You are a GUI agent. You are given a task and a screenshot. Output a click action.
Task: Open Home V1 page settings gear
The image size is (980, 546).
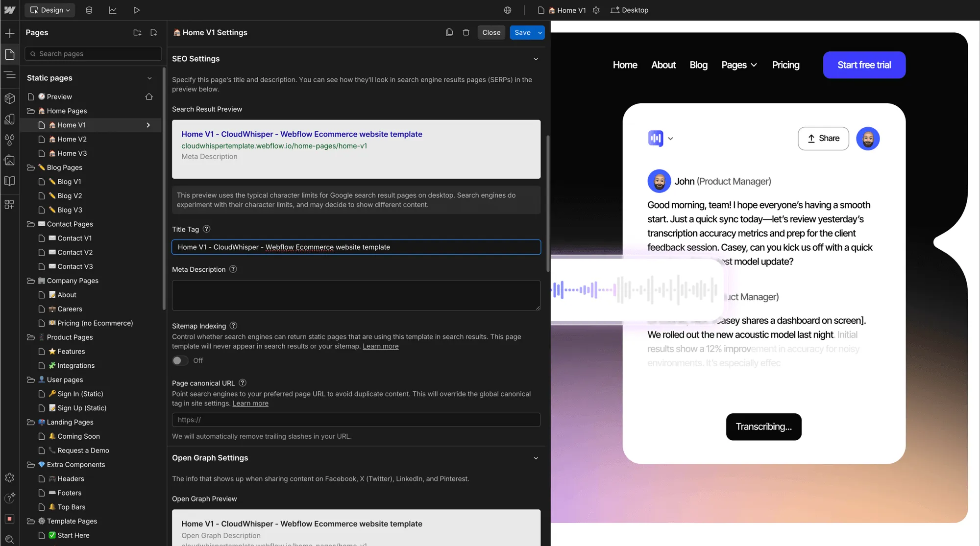point(596,10)
